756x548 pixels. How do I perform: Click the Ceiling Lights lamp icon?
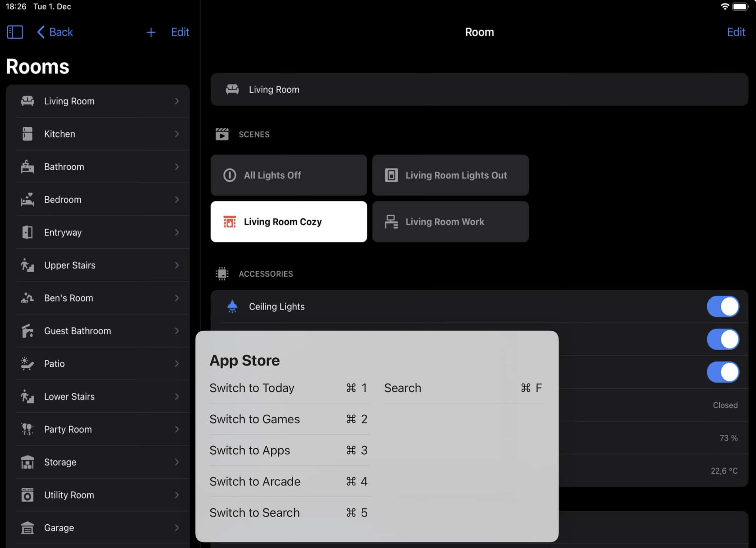click(232, 307)
